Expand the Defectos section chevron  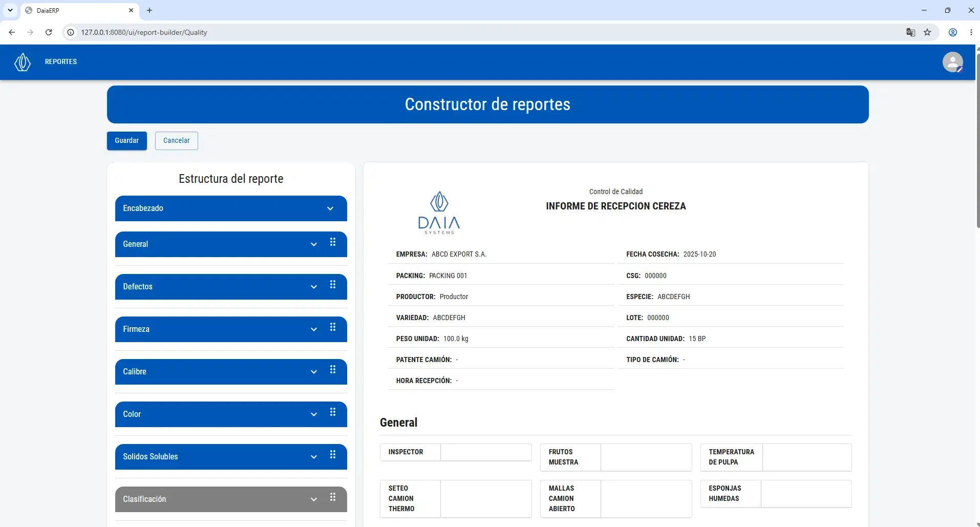[x=314, y=287]
